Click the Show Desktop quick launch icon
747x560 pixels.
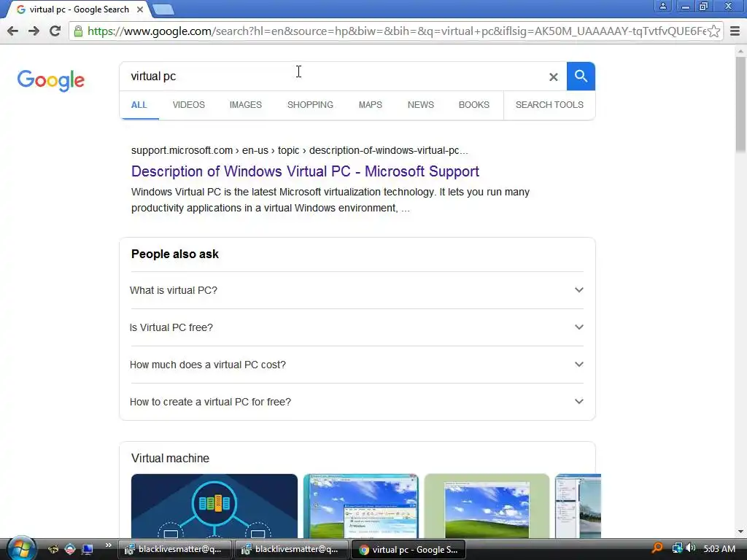pos(88,549)
